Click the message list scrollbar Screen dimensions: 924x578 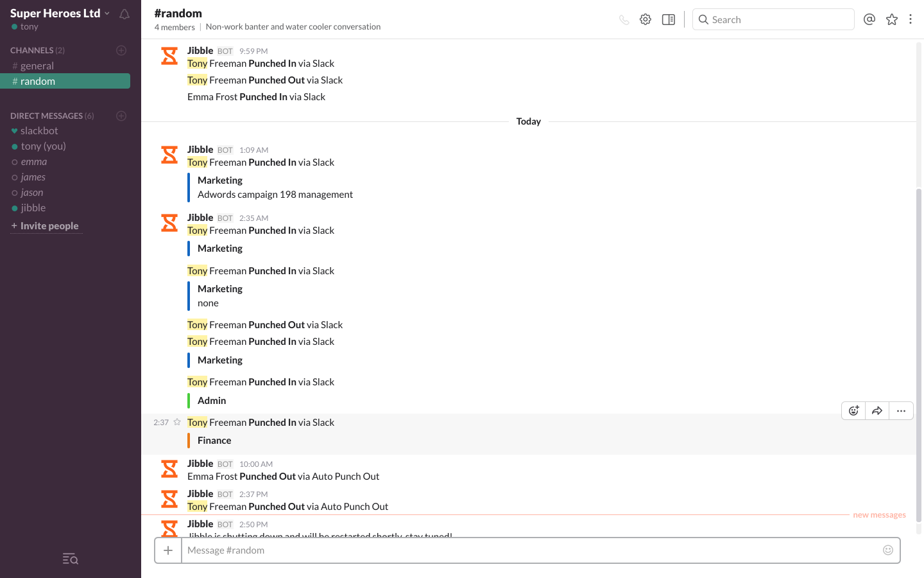coord(919,355)
